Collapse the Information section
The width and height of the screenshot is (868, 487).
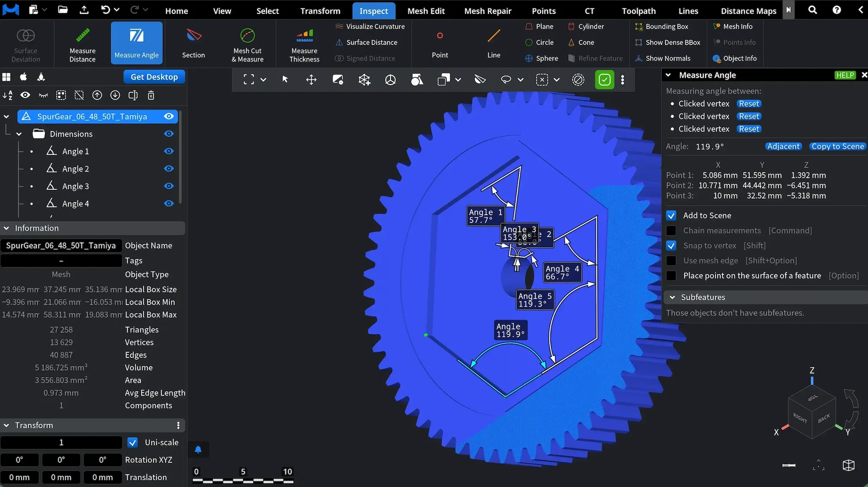(x=7, y=228)
